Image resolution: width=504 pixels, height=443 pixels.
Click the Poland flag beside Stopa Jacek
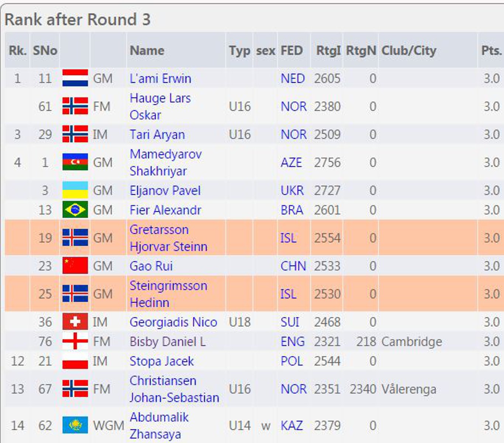[x=75, y=361]
